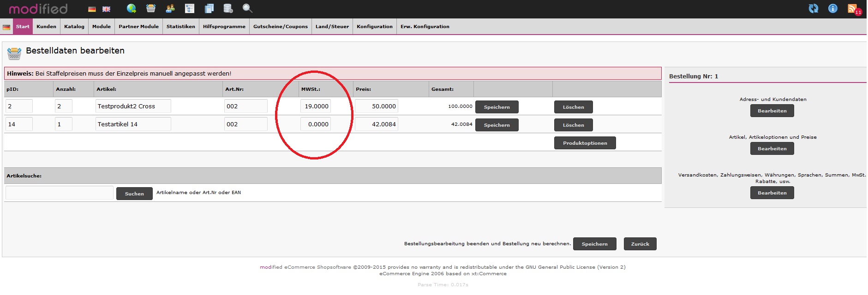The height and width of the screenshot is (295, 868).
Task: Click the Produktoptionen button
Action: point(585,143)
